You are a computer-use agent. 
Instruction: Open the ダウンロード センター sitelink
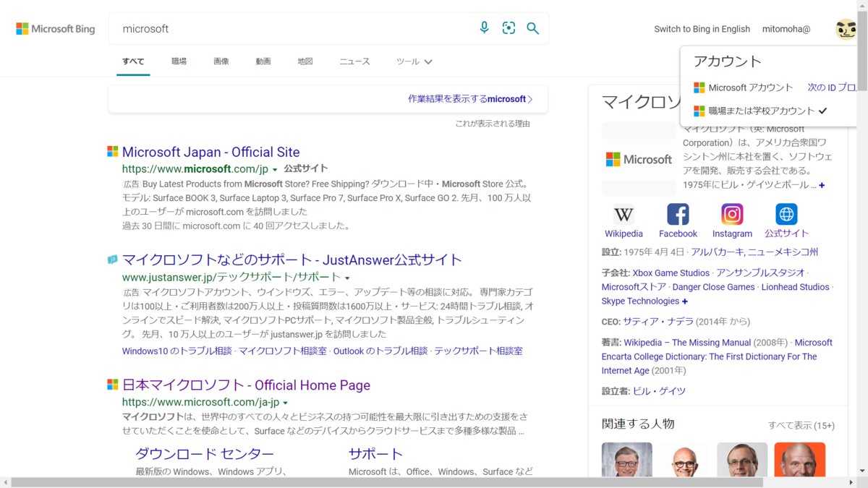205,454
